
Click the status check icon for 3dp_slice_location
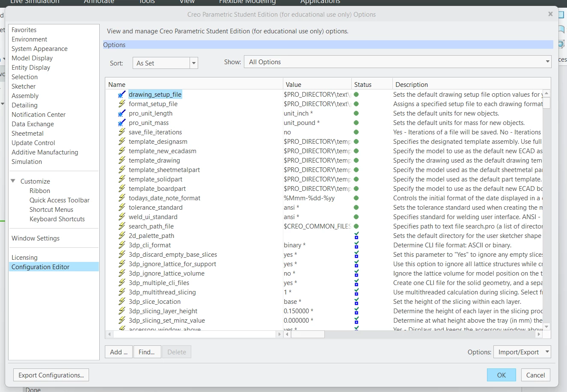[x=356, y=302]
